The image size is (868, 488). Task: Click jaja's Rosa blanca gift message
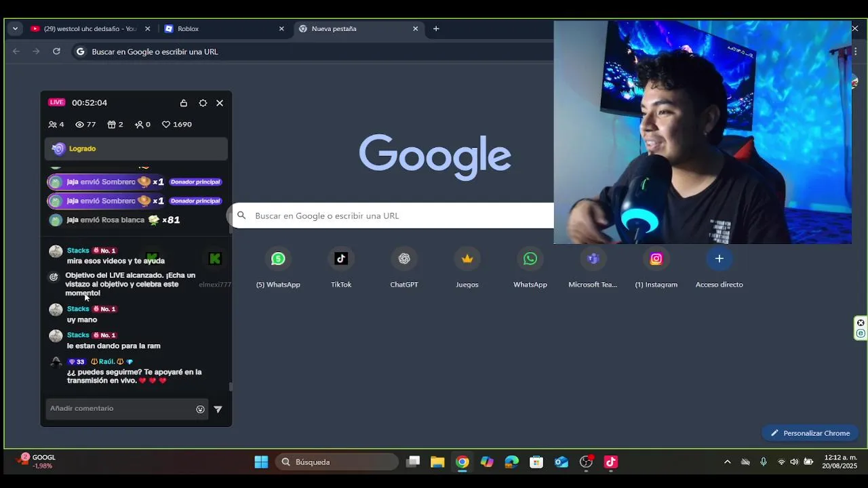click(x=115, y=220)
